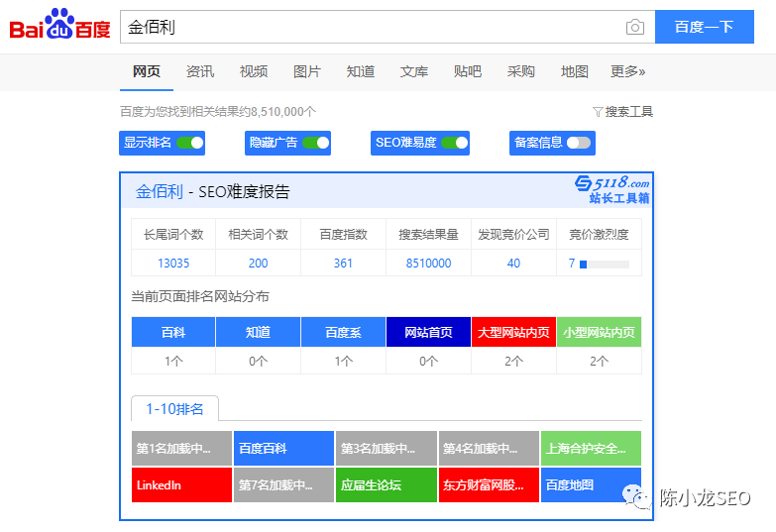Toggle the SEO难易度 switch
This screenshot has height=532, width=776.
[x=454, y=143]
